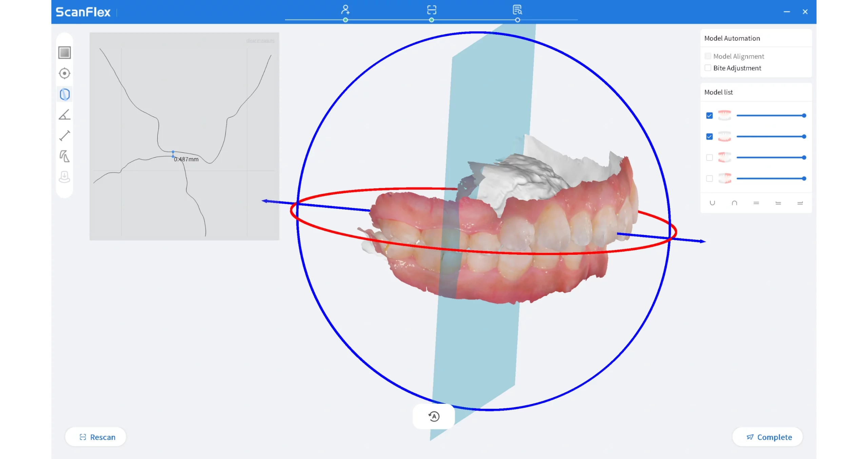Click the ScanFlex logo

pos(83,12)
